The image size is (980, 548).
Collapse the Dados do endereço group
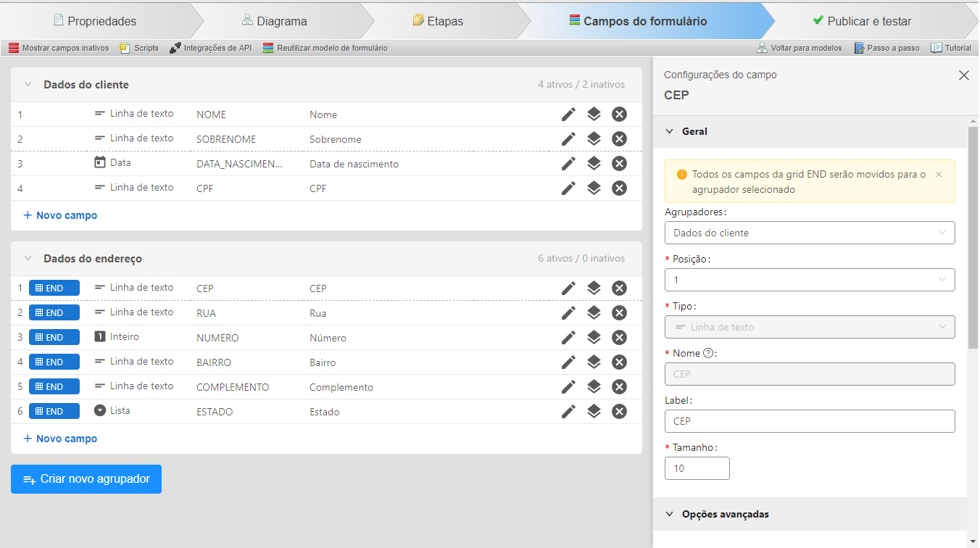point(28,259)
